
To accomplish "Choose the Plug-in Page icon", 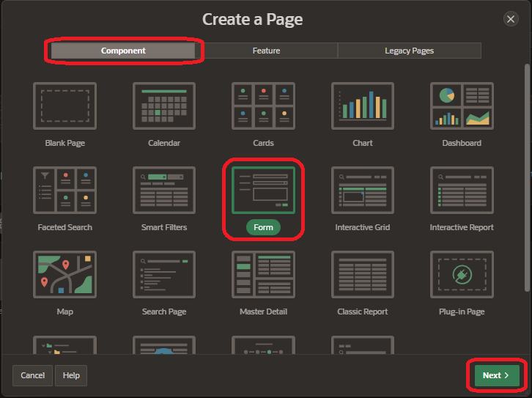I will [462, 275].
